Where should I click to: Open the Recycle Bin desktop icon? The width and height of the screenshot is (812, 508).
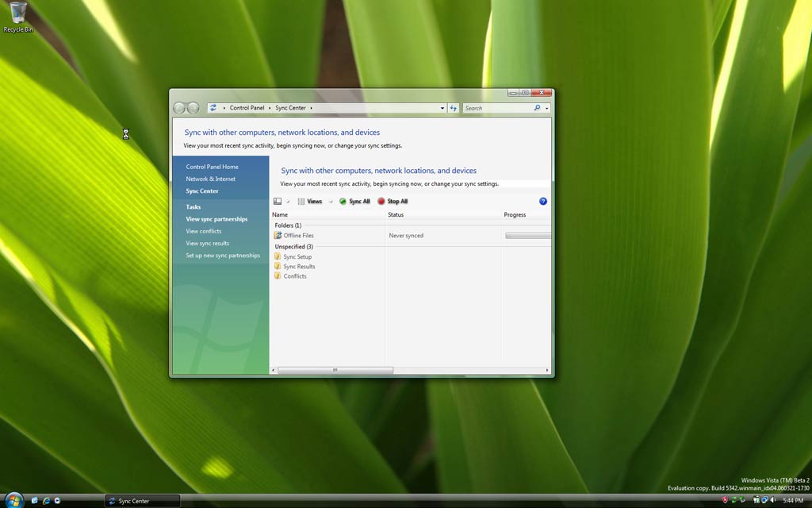coord(17,16)
